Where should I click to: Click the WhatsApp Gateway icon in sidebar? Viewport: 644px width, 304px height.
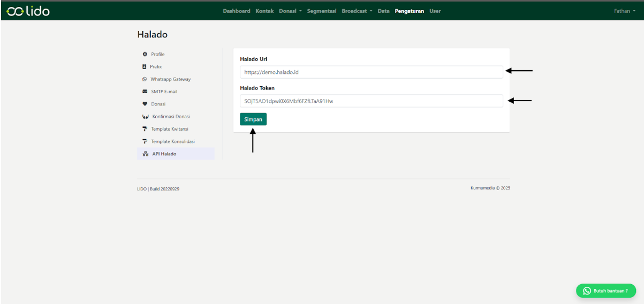[145, 79]
